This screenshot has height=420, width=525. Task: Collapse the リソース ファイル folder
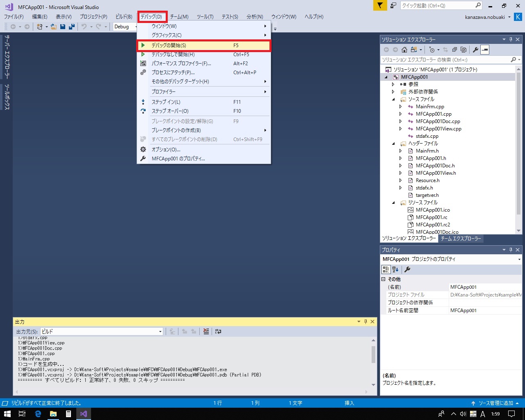(x=393, y=203)
